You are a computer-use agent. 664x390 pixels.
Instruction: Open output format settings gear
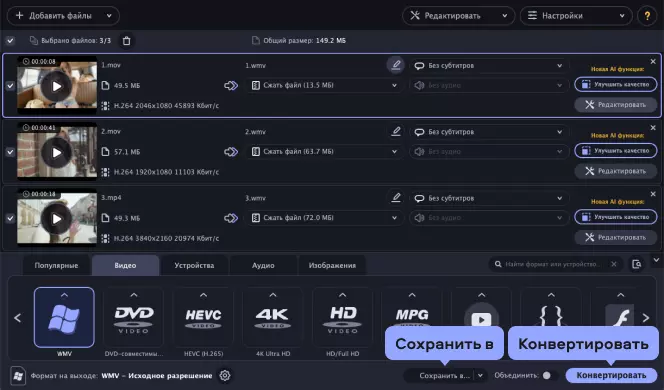[225, 375]
